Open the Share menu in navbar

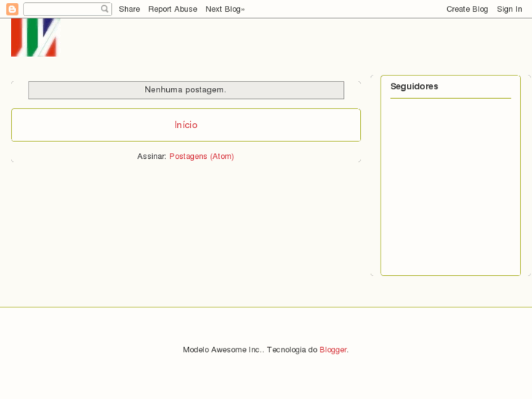(129, 9)
